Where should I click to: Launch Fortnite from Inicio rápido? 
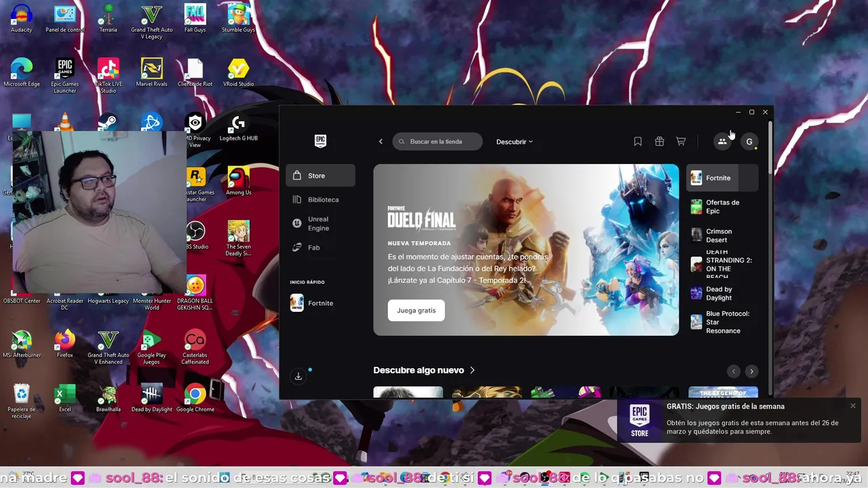tap(320, 303)
